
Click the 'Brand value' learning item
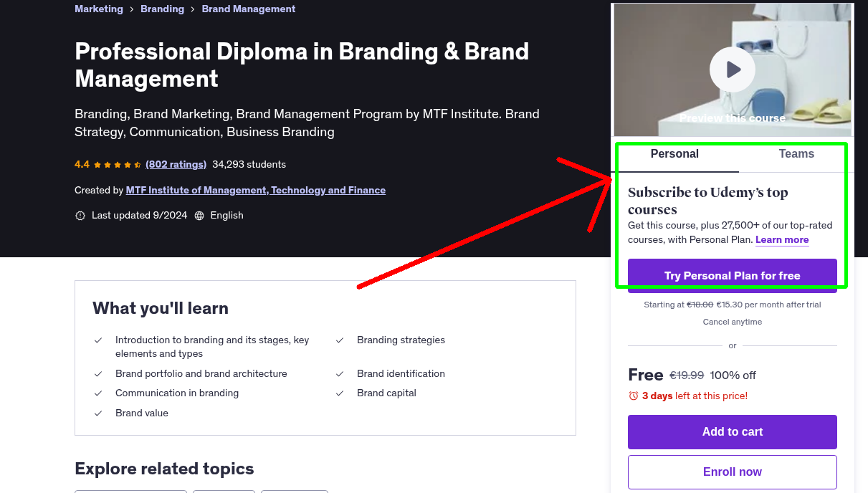click(x=142, y=413)
